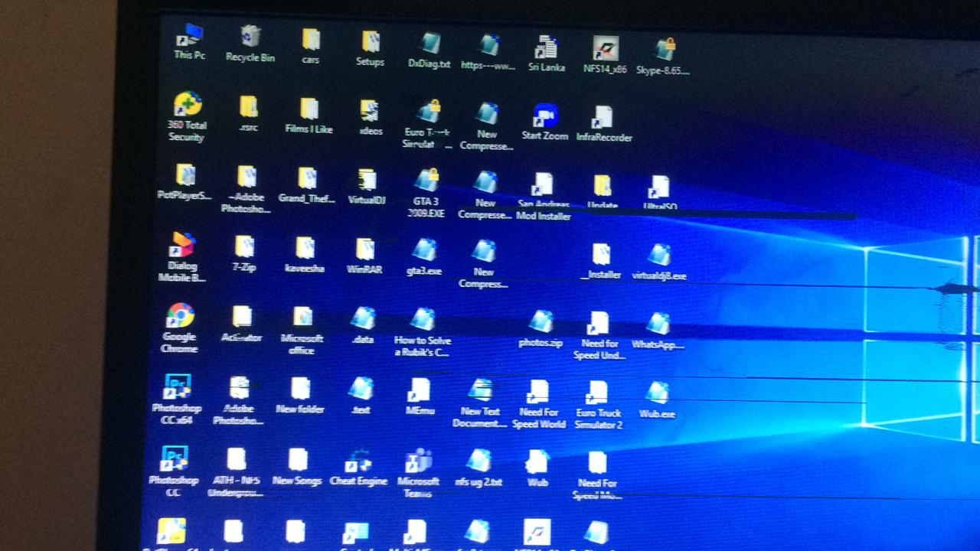
Task: Open the Films I Like folder
Action: click(309, 116)
